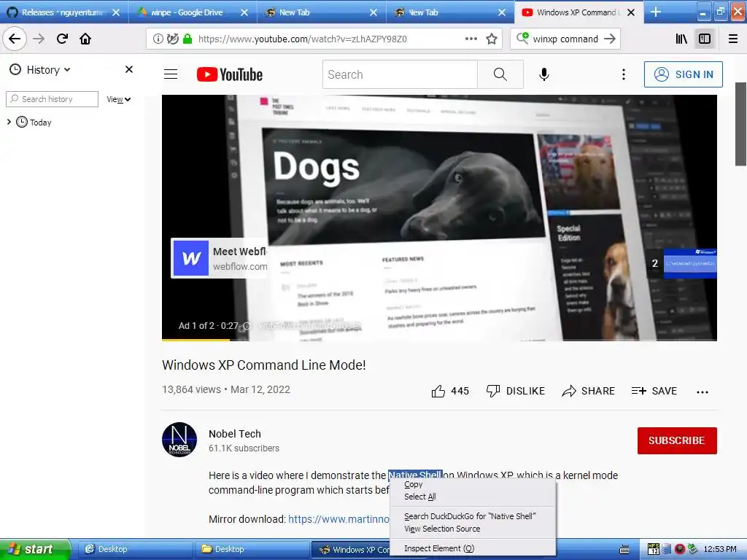Go back to the previous page

(15, 39)
